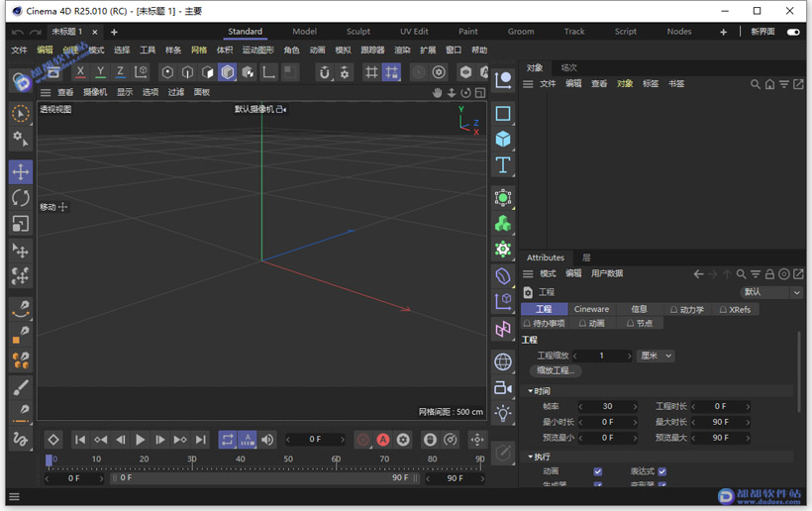Click the timeline playhead at frame 0

click(49, 460)
